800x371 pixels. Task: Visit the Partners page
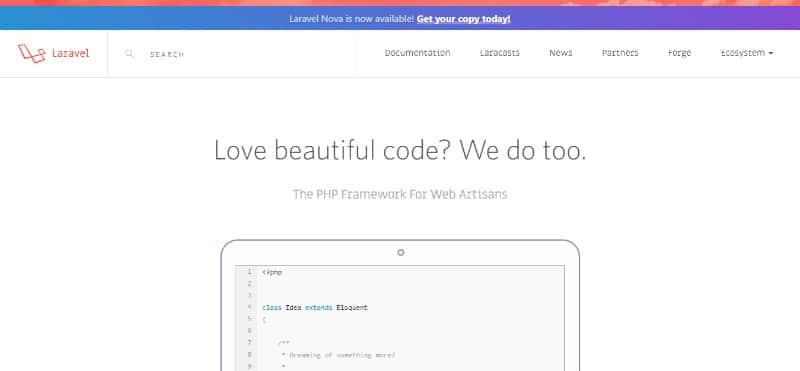[x=620, y=53]
